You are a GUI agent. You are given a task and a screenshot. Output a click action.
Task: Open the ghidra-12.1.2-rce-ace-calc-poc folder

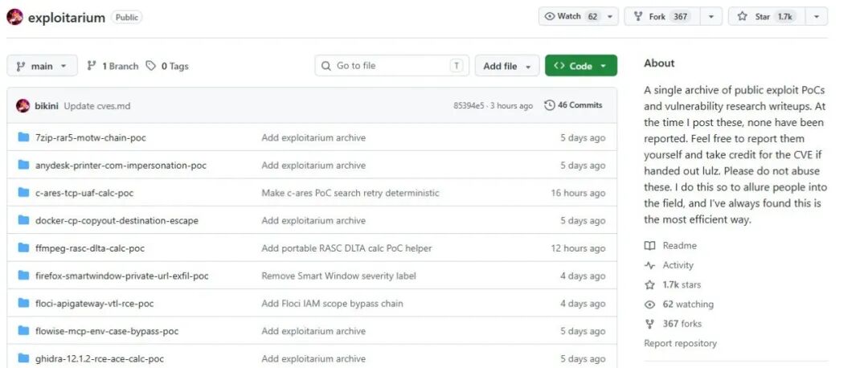click(x=100, y=359)
